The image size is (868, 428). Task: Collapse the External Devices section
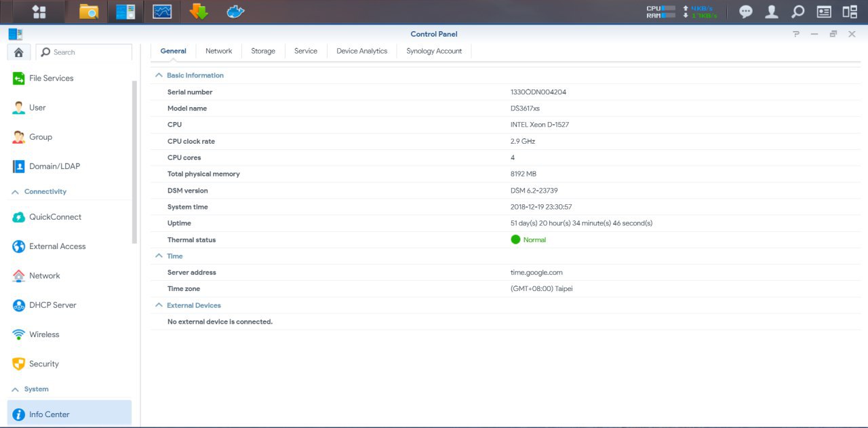[159, 305]
